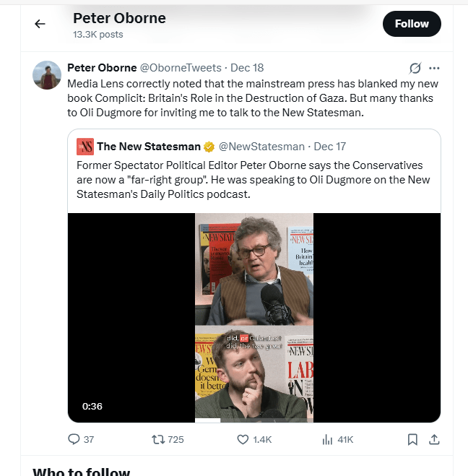Viewport: 468px width, 476px height.
Task: Click the gold verified badge
Action: tap(209, 147)
